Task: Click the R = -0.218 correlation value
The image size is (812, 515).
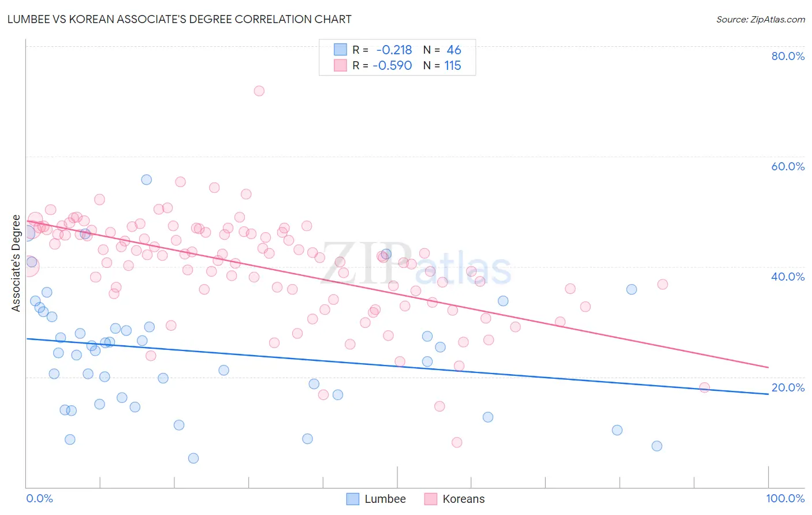Action: point(382,50)
